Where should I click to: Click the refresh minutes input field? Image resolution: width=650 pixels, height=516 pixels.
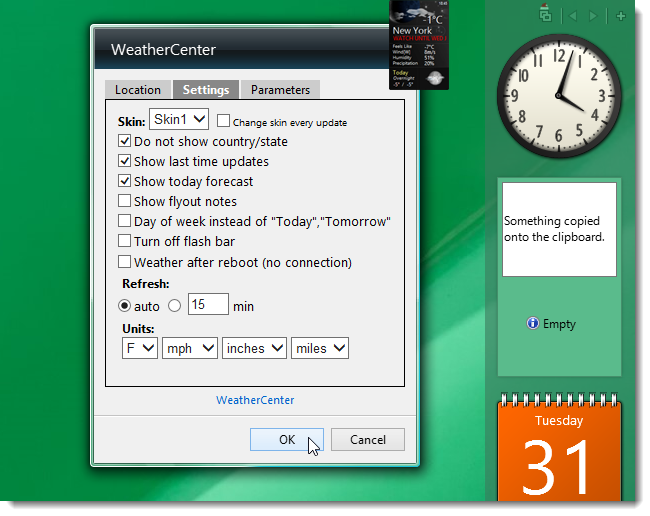click(x=208, y=304)
